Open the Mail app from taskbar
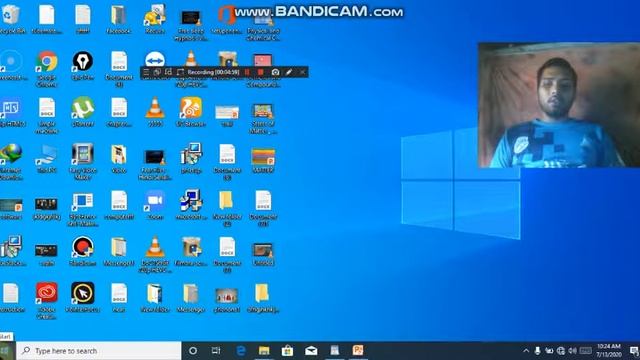The image size is (640, 360). coord(311,351)
